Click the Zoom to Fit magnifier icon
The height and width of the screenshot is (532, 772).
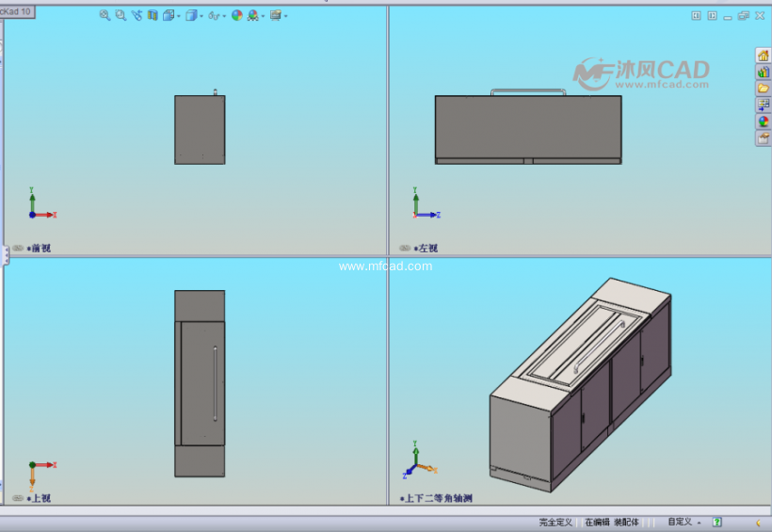pyautogui.click(x=105, y=15)
